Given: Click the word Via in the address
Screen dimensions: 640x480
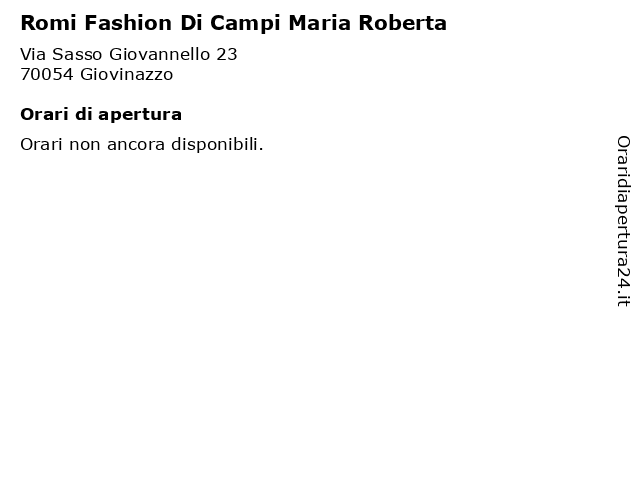Looking at the screenshot, I should 33,54.
